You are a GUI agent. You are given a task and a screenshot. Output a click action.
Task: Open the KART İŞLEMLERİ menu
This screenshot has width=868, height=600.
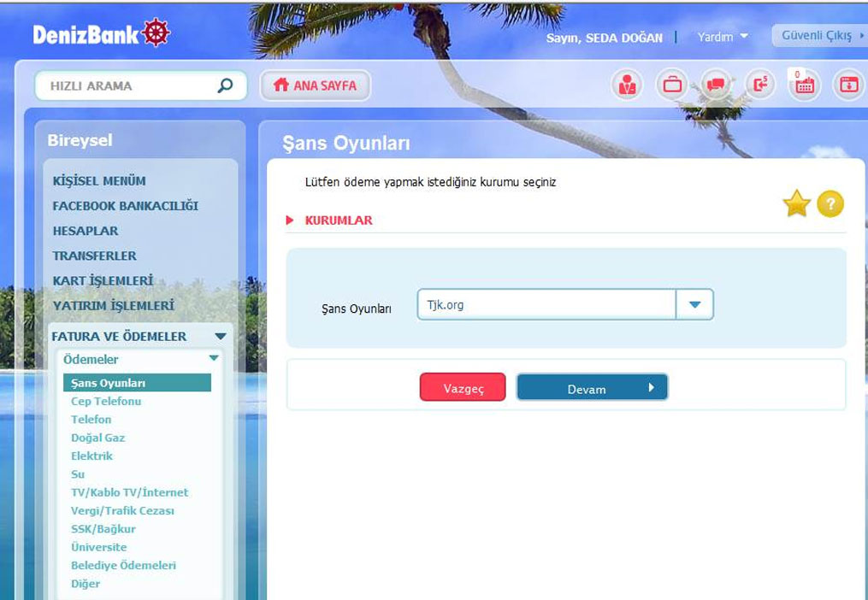point(103,280)
